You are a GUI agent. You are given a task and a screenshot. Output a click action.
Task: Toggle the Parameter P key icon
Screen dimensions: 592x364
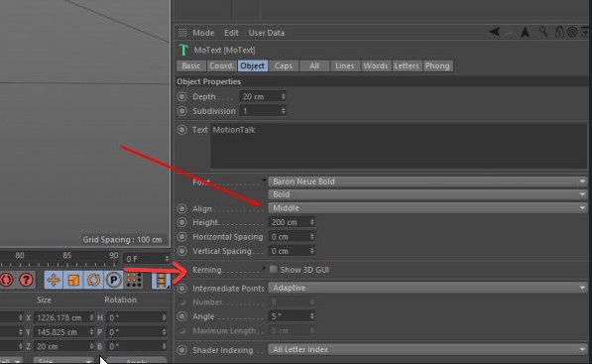point(113,280)
